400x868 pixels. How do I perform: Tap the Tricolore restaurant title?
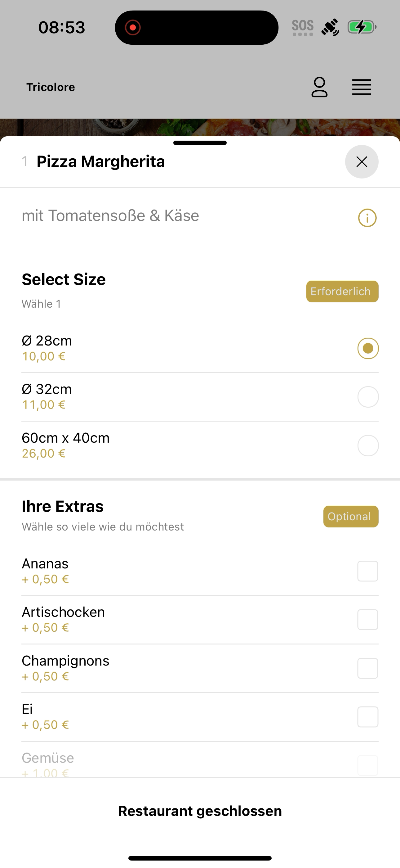[51, 87]
